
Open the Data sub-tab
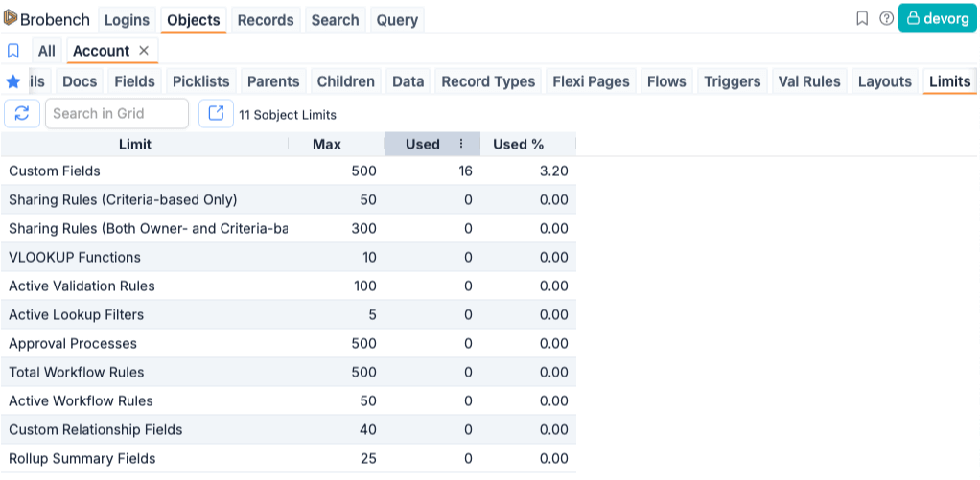(x=408, y=81)
